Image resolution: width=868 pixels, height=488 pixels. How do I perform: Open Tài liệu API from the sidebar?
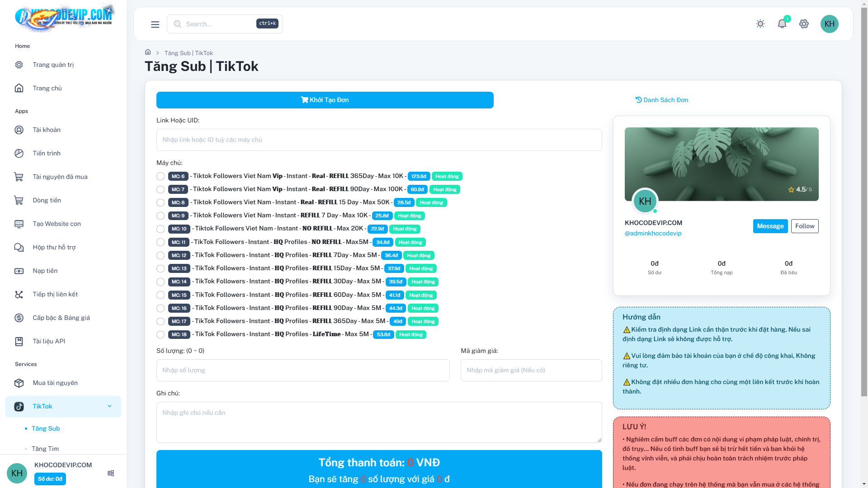[x=50, y=341]
